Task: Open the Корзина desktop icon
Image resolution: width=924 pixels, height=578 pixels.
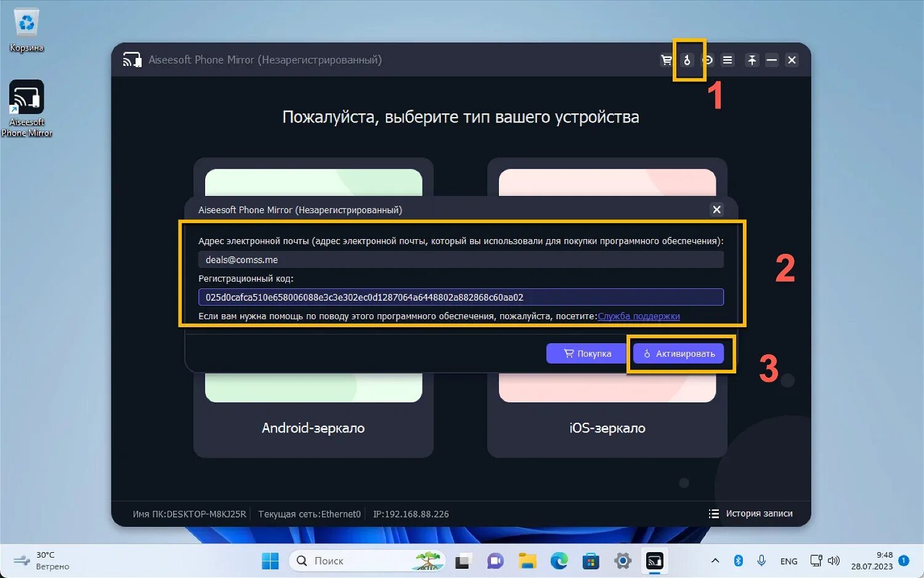Action: pyautogui.click(x=26, y=30)
